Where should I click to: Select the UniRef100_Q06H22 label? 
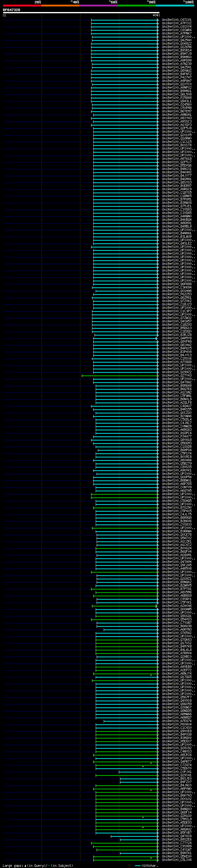click(177, 43)
